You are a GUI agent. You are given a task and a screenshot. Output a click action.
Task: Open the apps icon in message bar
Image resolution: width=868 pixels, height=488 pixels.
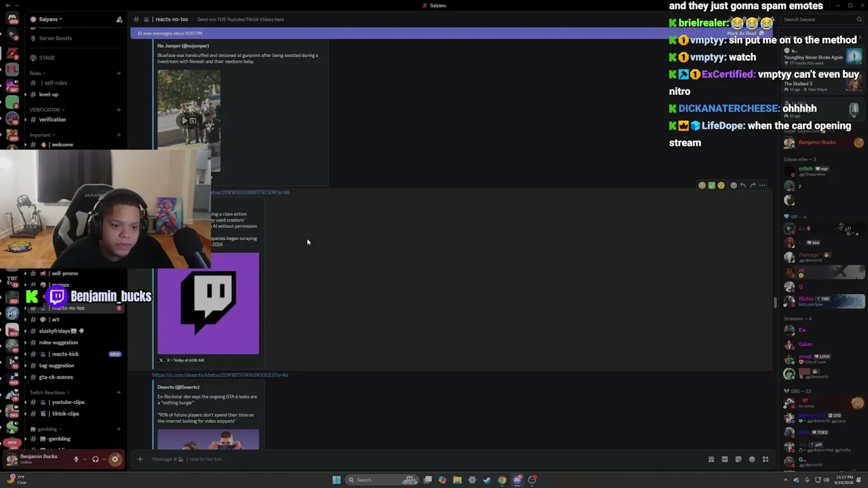coord(765,460)
